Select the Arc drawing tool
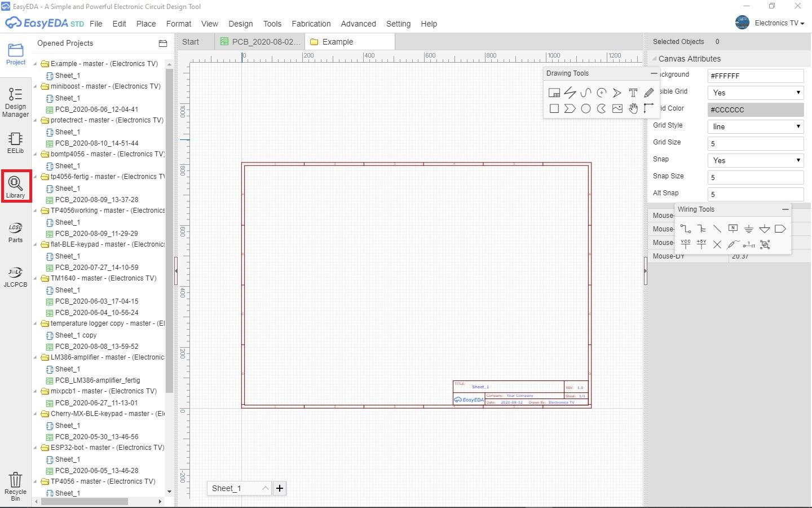 [x=602, y=93]
